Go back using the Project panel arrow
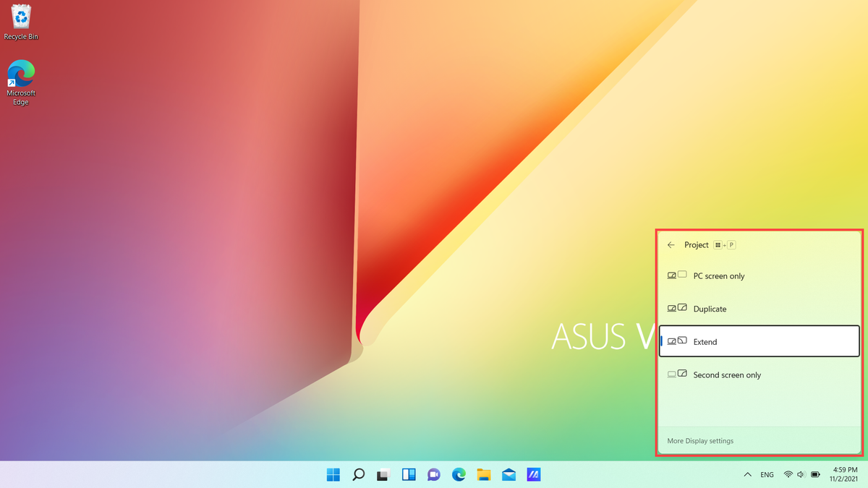 [x=671, y=245]
